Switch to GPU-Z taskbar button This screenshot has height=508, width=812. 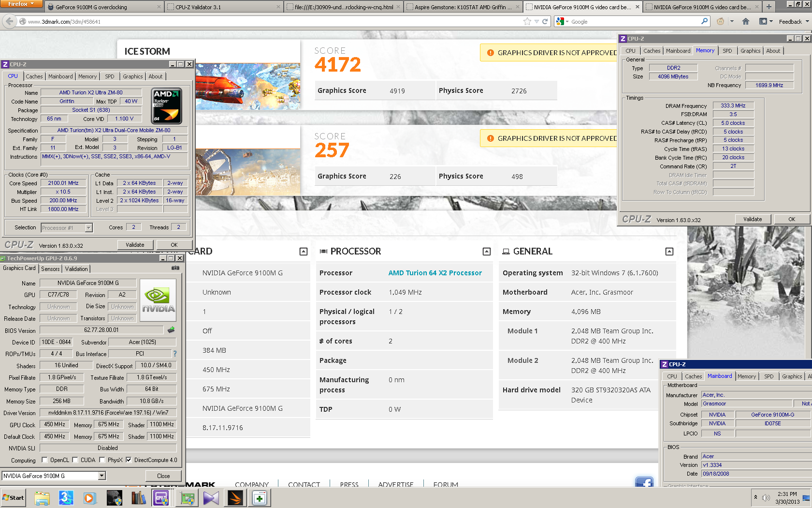tap(187, 498)
